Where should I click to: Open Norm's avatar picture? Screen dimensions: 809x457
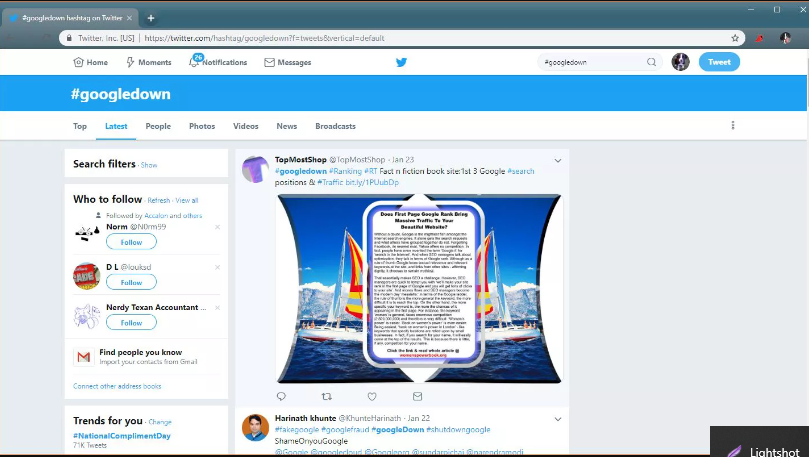click(87, 235)
